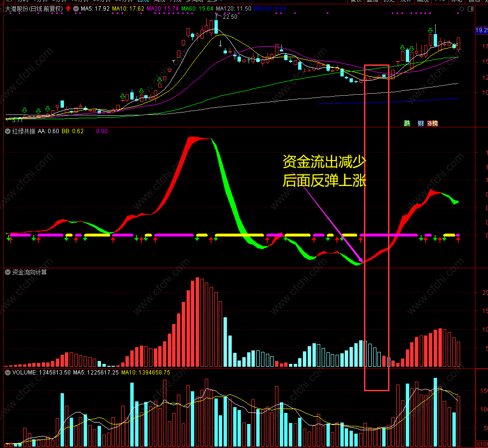The image size is (488, 448).
Task: Click the 5.77 low price marker
Action: [x=17, y=120]
